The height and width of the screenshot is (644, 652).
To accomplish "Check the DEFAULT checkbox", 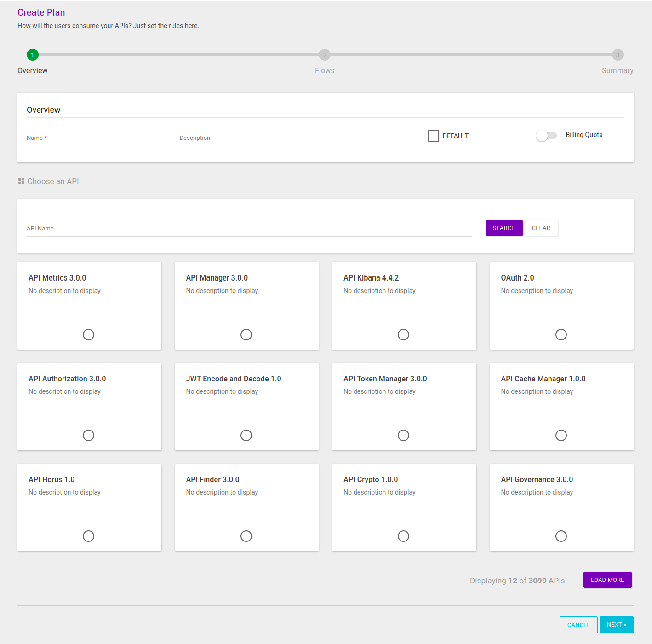I will click(433, 136).
